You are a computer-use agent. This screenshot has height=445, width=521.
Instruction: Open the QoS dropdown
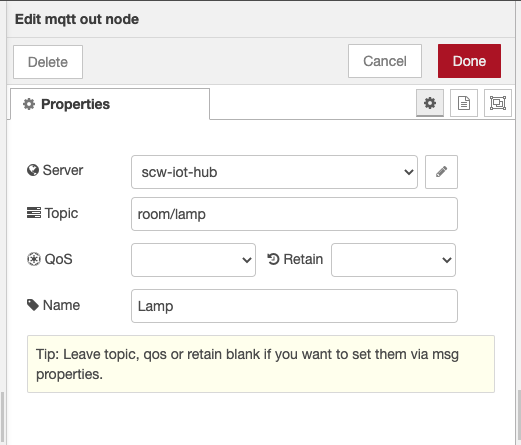coord(193,260)
